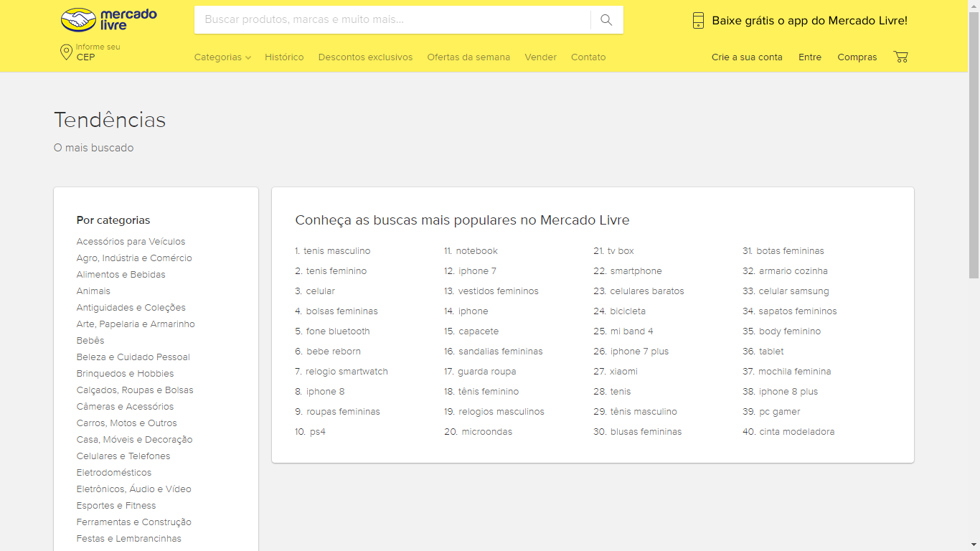Image resolution: width=980 pixels, height=551 pixels.
Task: Select trending search 'smartphone'
Action: [x=636, y=271]
